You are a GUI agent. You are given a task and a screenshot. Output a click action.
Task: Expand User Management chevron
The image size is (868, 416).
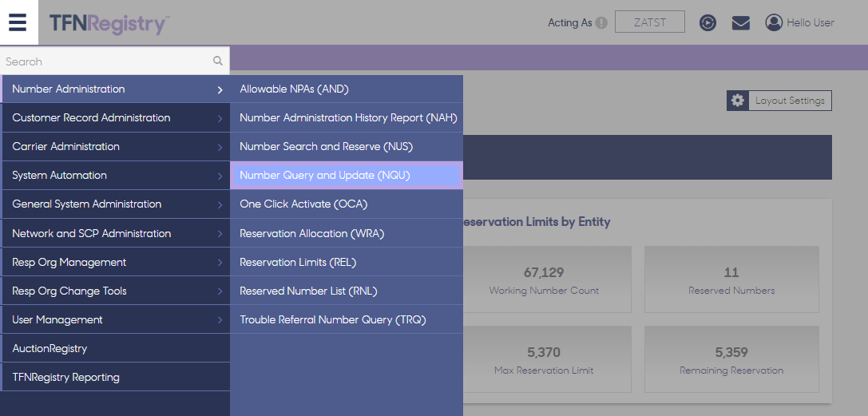(220, 320)
